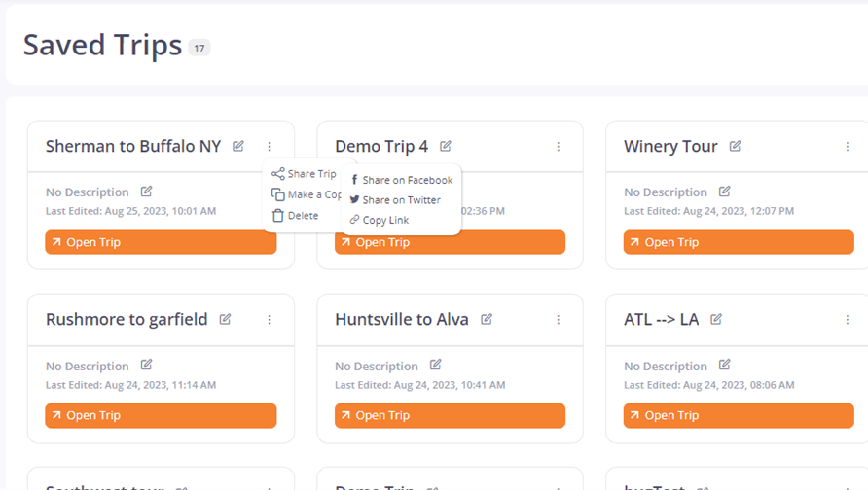Edit the Sherman to Buffalo NY trip title

[x=238, y=146]
